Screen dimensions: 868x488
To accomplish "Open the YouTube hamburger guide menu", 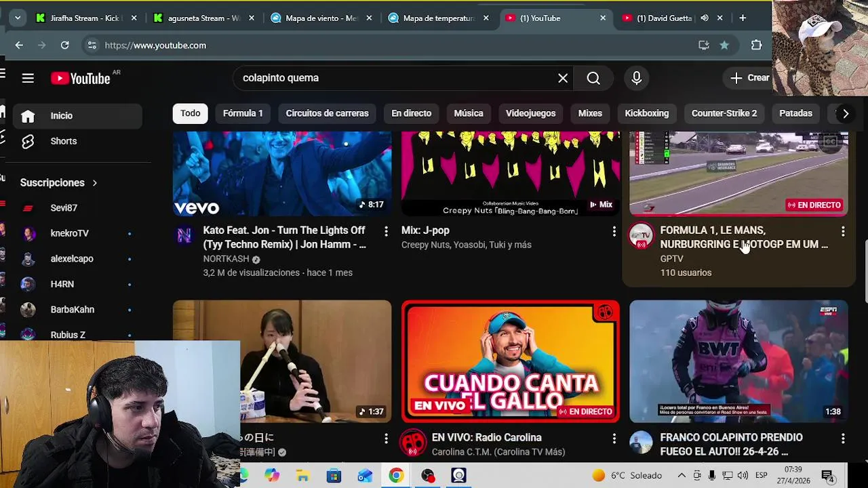I will pyautogui.click(x=28, y=78).
